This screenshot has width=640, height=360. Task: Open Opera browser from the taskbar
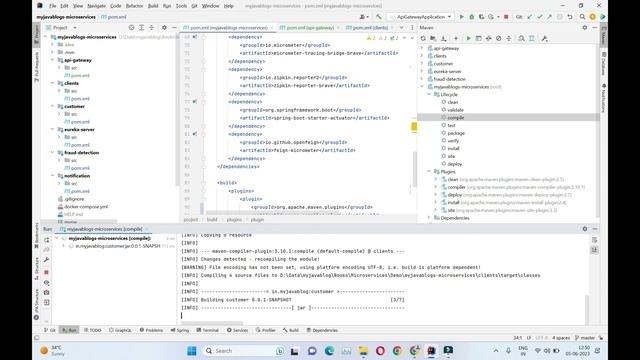[380, 351]
